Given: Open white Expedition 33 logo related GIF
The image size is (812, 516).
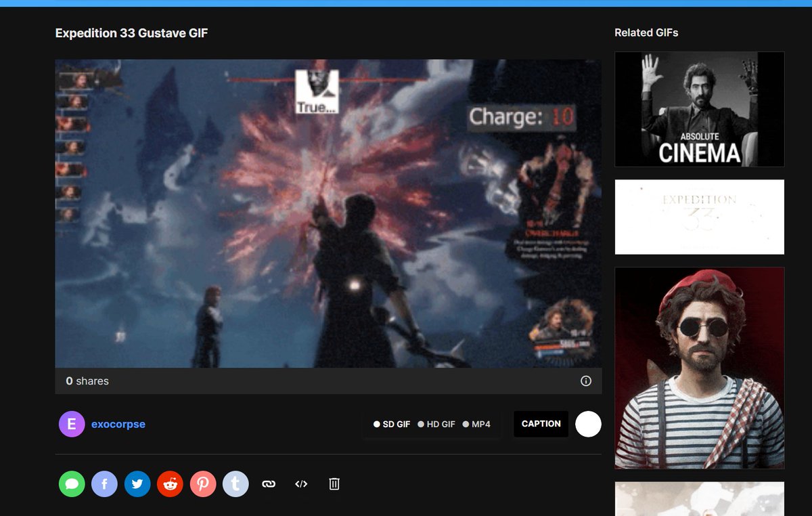Looking at the screenshot, I should [700, 217].
